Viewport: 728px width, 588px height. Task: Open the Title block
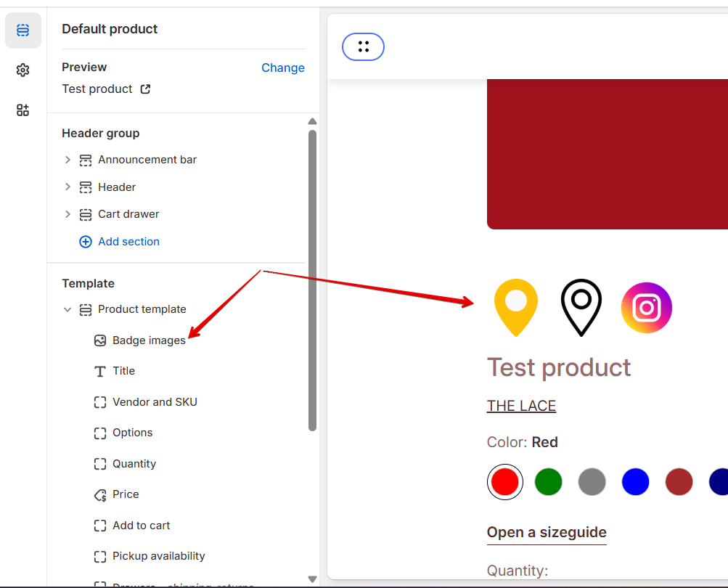[123, 371]
